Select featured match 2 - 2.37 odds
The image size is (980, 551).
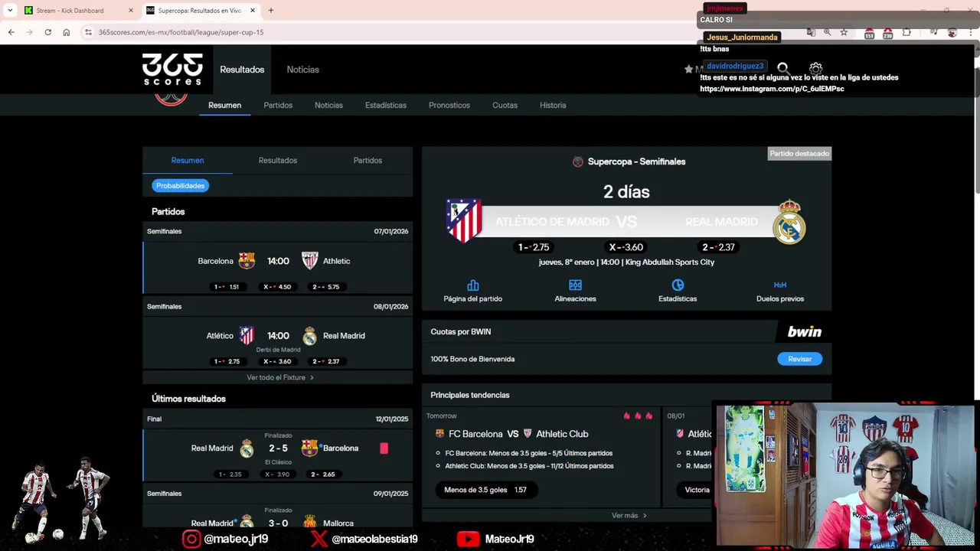tap(718, 247)
